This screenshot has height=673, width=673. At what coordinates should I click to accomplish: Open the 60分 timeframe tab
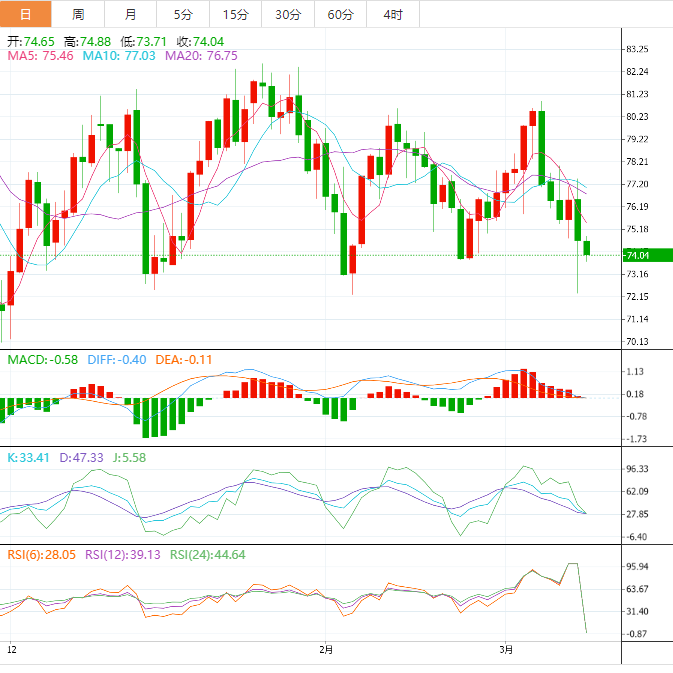click(x=340, y=14)
